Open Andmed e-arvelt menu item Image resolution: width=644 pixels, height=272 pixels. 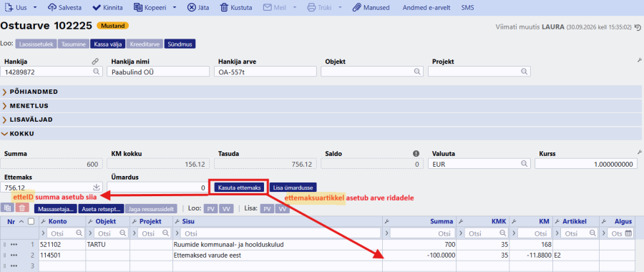tap(426, 7)
